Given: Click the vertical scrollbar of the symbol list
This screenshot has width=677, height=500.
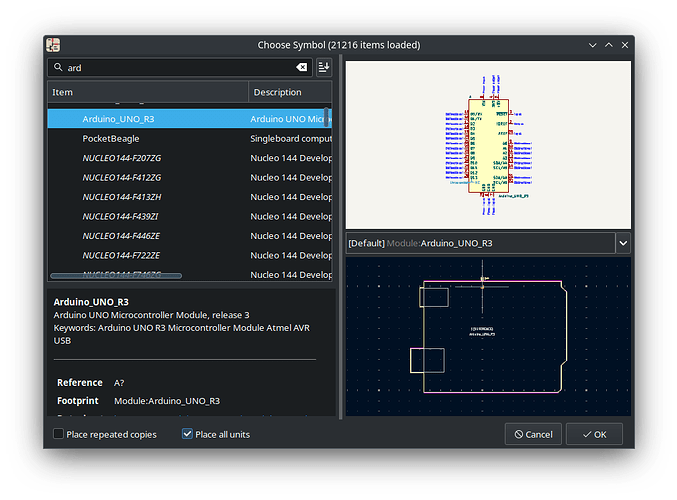Looking at the screenshot, I should pyautogui.click(x=326, y=117).
